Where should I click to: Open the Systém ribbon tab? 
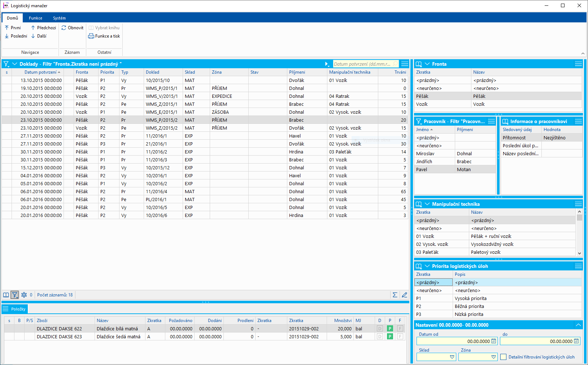click(59, 18)
